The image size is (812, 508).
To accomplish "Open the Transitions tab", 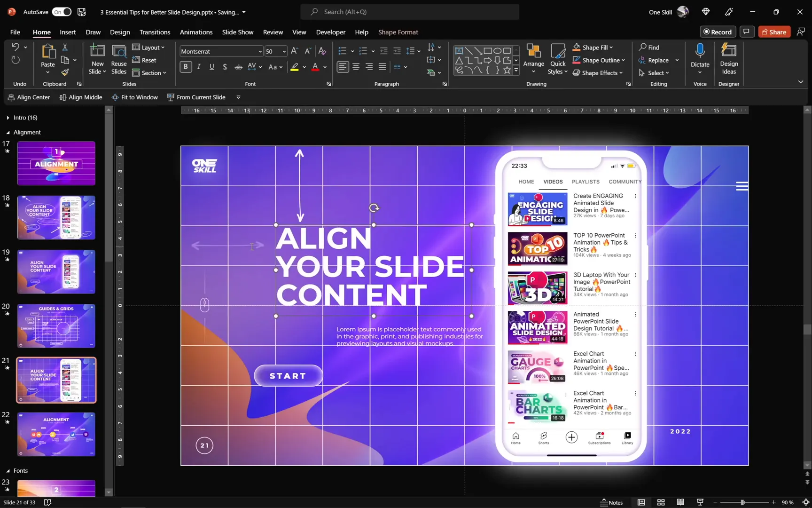I will coord(155,32).
